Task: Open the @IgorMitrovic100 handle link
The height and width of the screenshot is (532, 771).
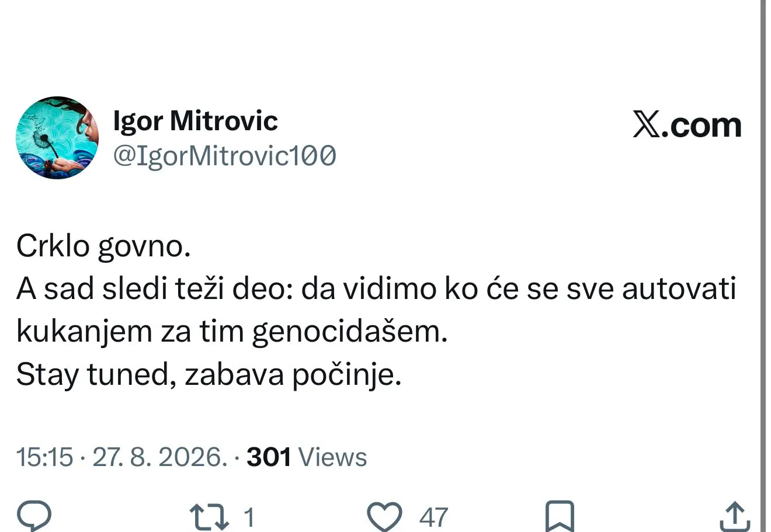Action: pyautogui.click(x=224, y=156)
